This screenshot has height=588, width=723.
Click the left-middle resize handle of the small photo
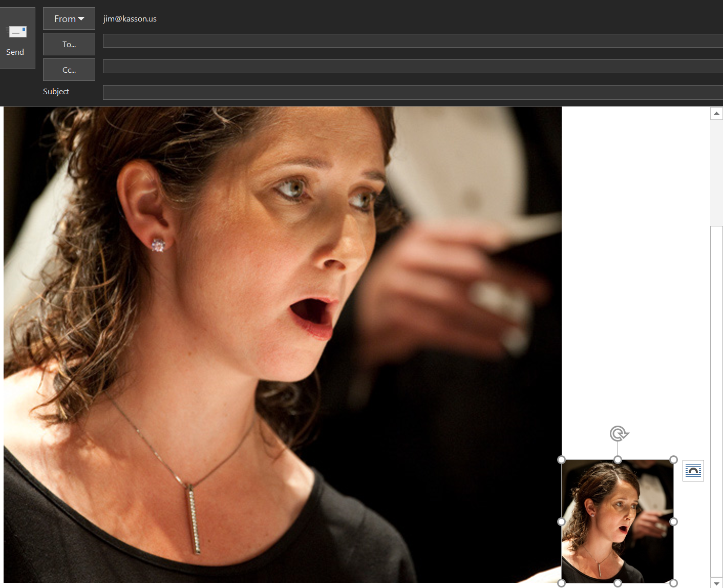(561, 521)
